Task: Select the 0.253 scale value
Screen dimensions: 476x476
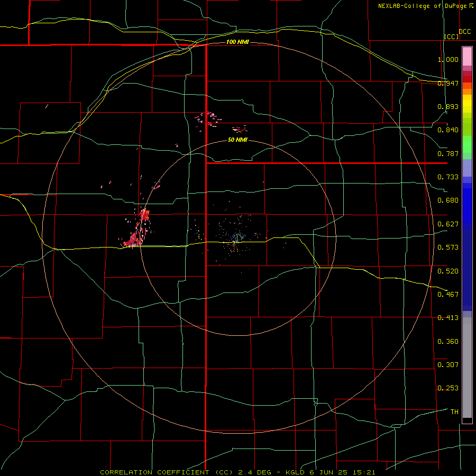Action: tap(448, 388)
